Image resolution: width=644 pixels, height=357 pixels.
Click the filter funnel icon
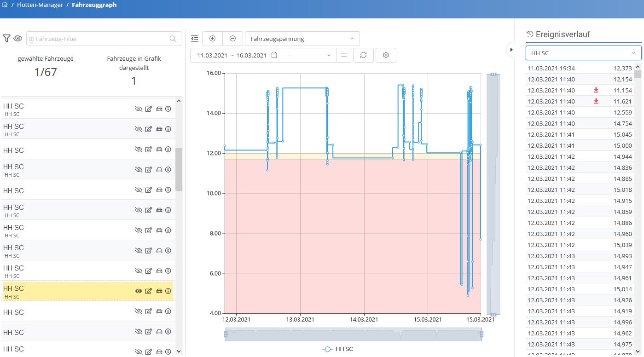pyautogui.click(x=6, y=39)
